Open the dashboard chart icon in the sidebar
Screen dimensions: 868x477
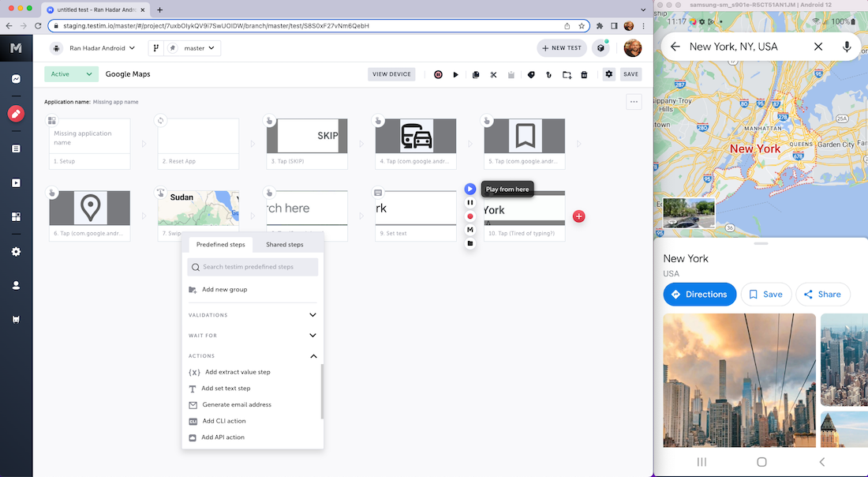[16, 79]
